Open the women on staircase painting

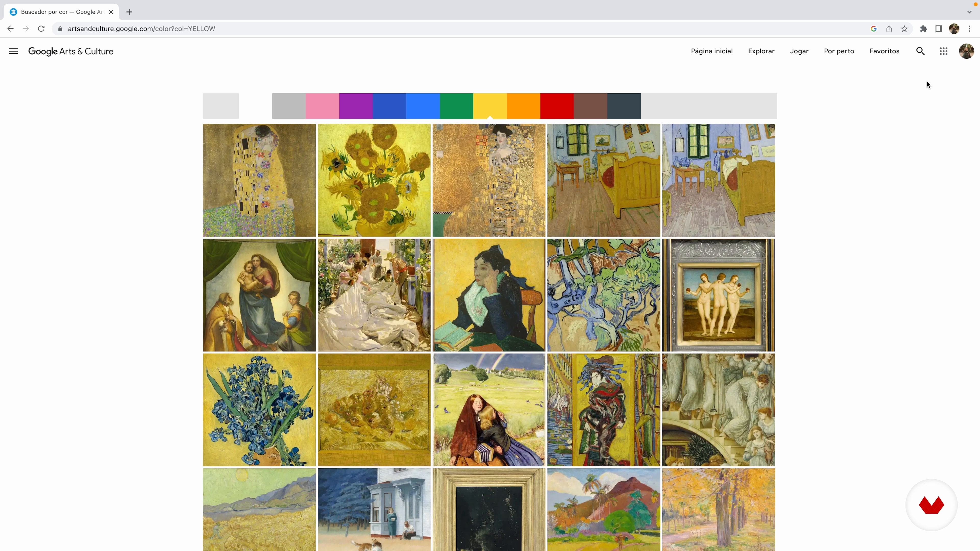pyautogui.click(x=719, y=410)
